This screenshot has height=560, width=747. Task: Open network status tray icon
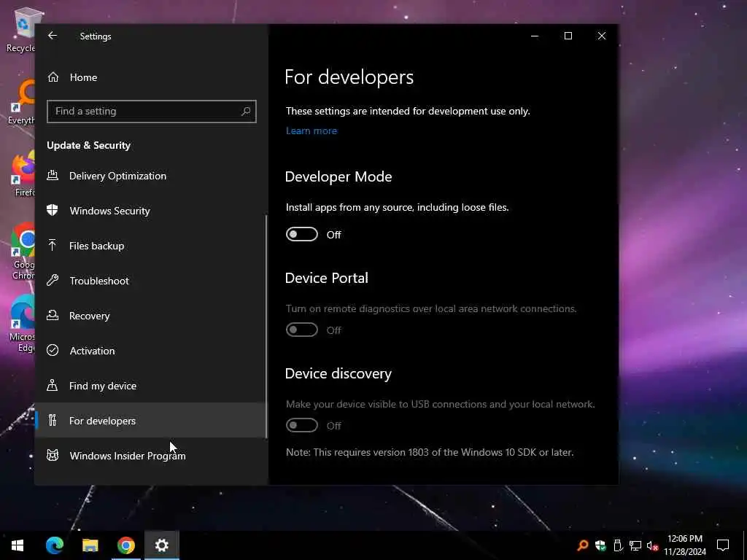pos(635,545)
